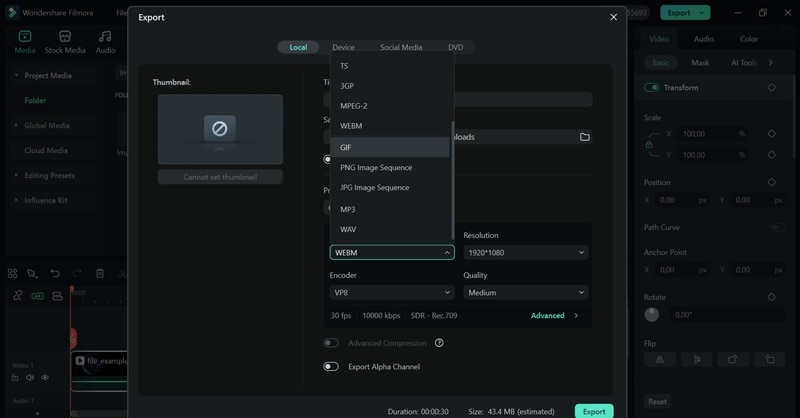This screenshot has width=800, height=418.
Task: Open the Resolution 1920*1080 dropdown
Action: point(526,253)
